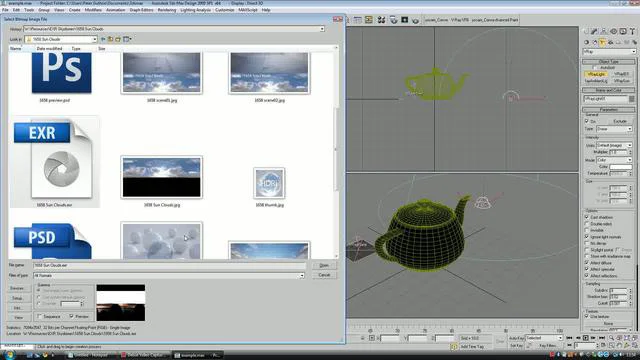Viewport: 640px width, 360px height.
Task: Switch to the Modify command panel
Action: click(x=595, y=31)
